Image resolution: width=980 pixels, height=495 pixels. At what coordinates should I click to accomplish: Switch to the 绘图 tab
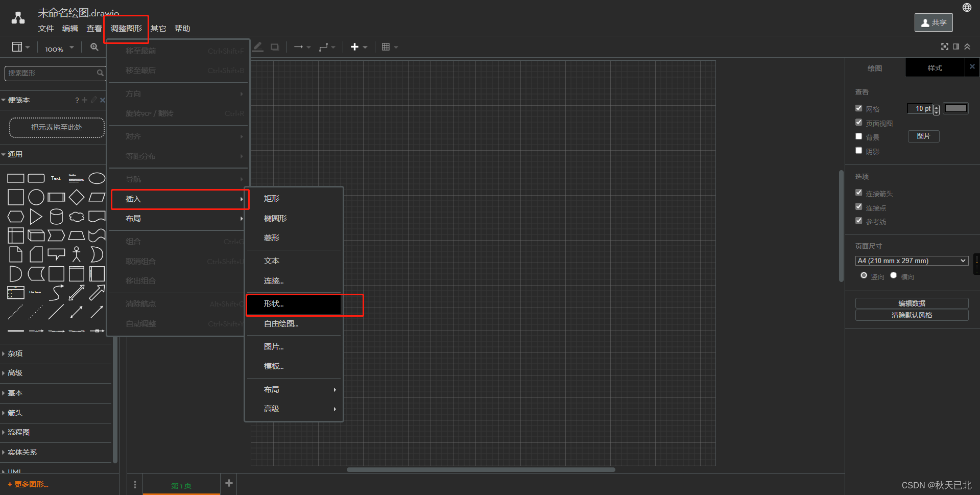click(875, 68)
